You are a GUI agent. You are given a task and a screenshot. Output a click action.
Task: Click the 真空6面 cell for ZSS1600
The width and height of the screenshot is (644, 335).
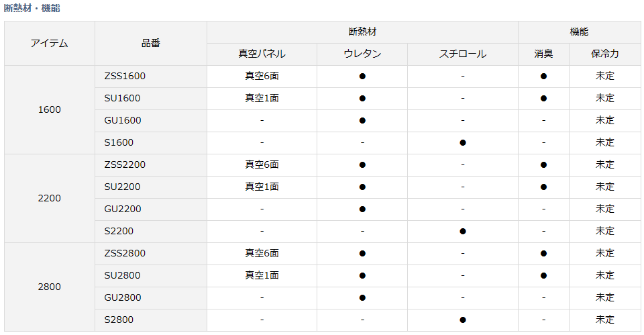coord(262,76)
